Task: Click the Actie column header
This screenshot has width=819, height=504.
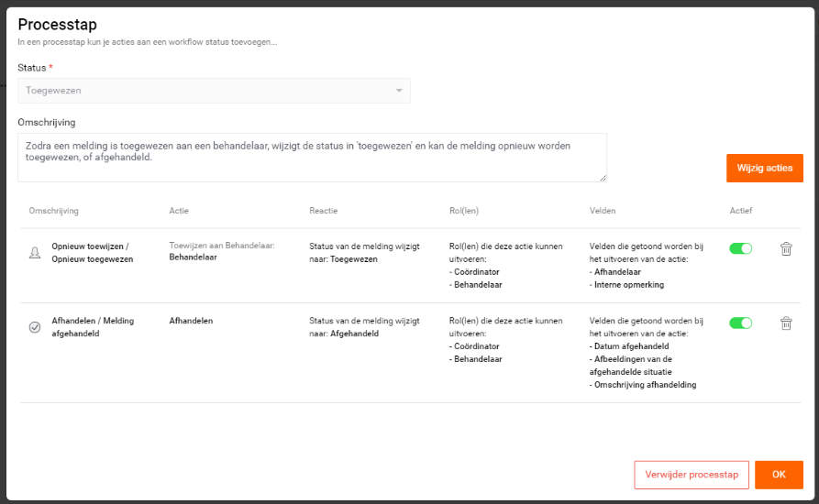Action: click(x=179, y=211)
